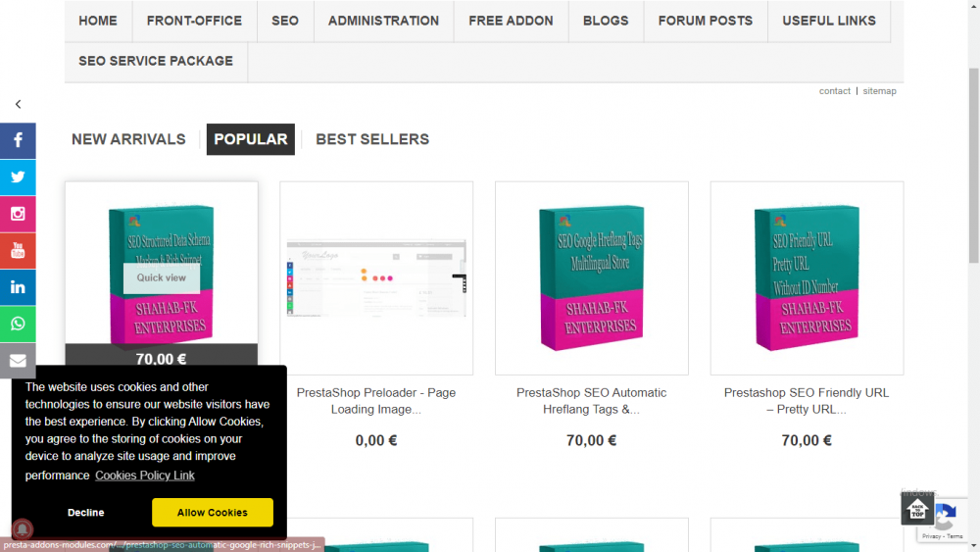980x552 pixels.
Task: Open the Free Addon menu
Action: click(x=511, y=21)
